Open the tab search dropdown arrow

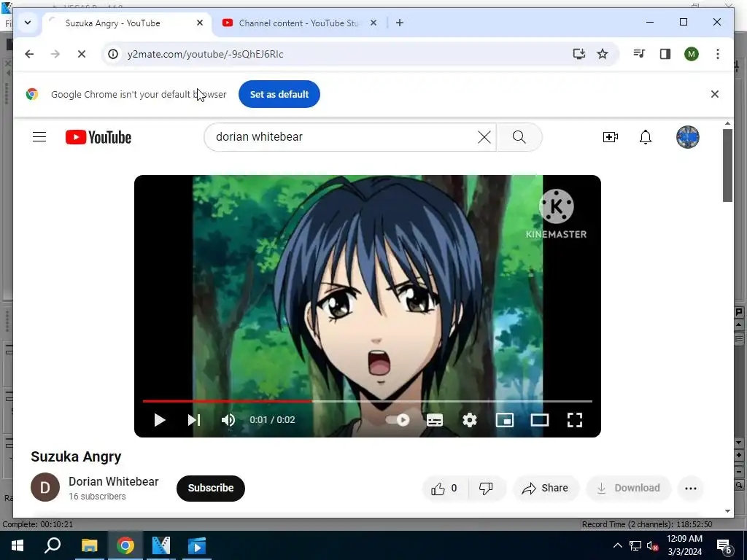pyautogui.click(x=28, y=23)
